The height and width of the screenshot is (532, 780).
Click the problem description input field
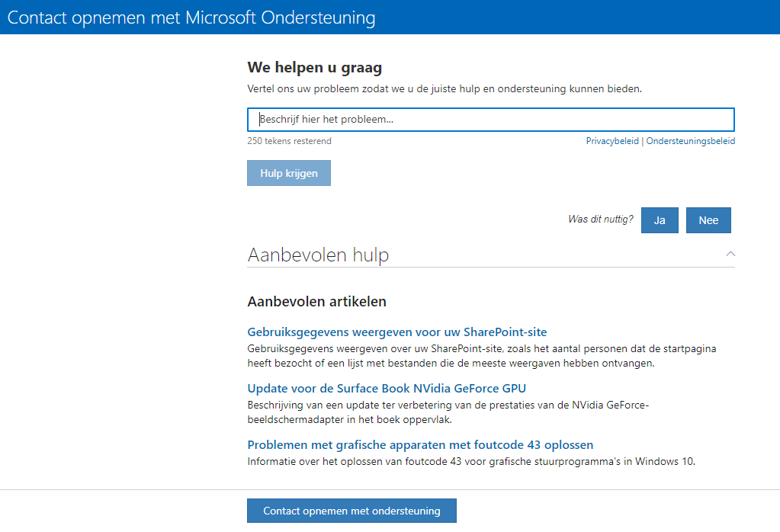pos(490,120)
